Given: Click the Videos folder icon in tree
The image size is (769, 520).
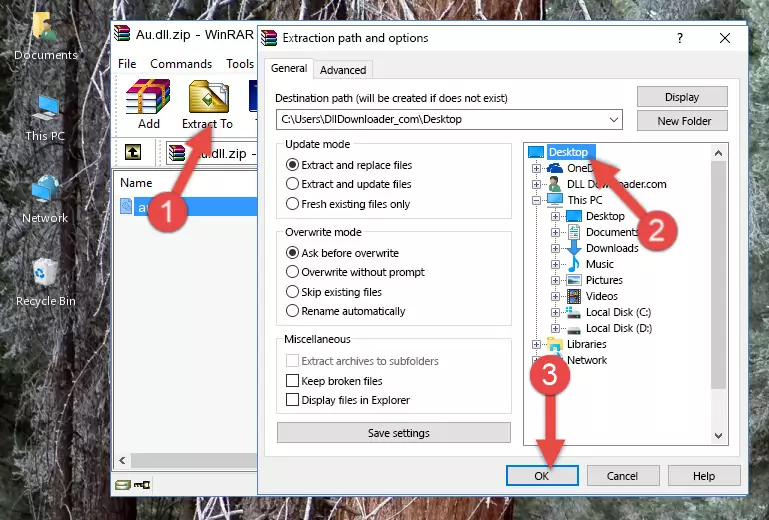Looking at the screenshot, I should pos(574,296).
